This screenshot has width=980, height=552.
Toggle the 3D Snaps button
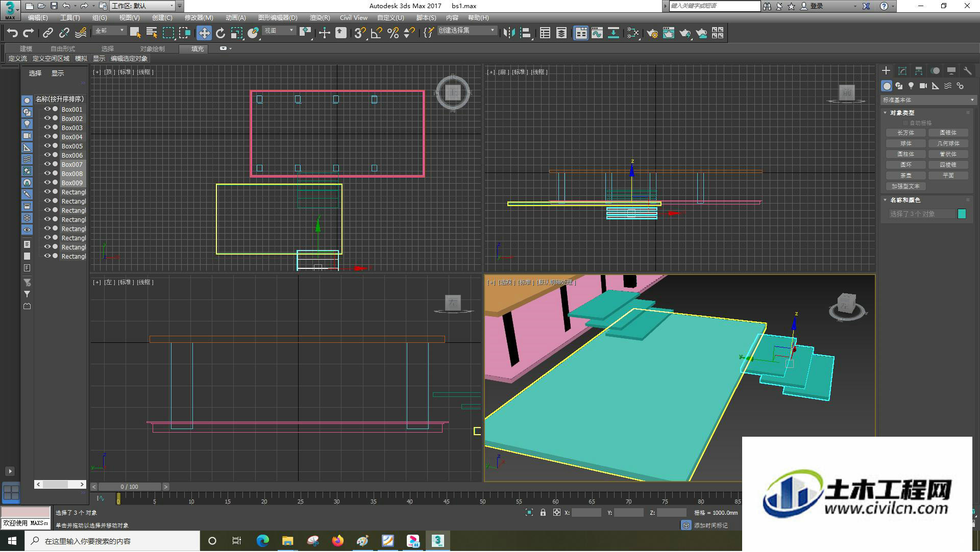click(x=360, y=33)
